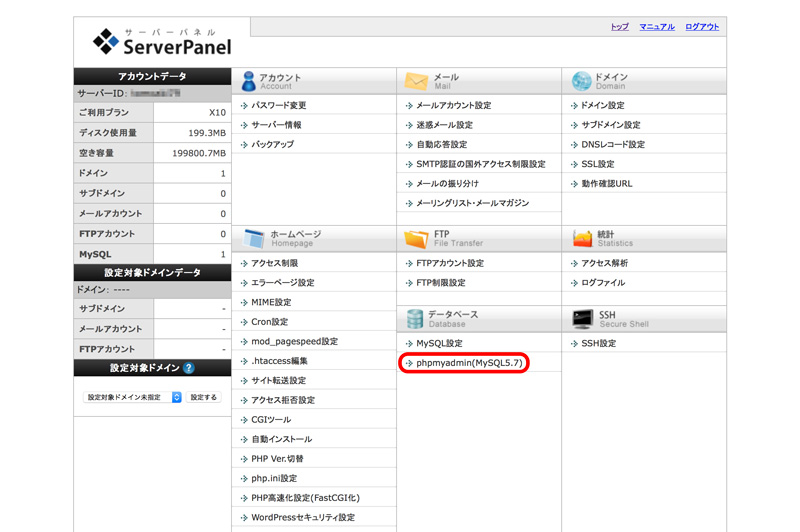Open メーリングリスト・メールマガジン
800x532 pixels.
472,203
